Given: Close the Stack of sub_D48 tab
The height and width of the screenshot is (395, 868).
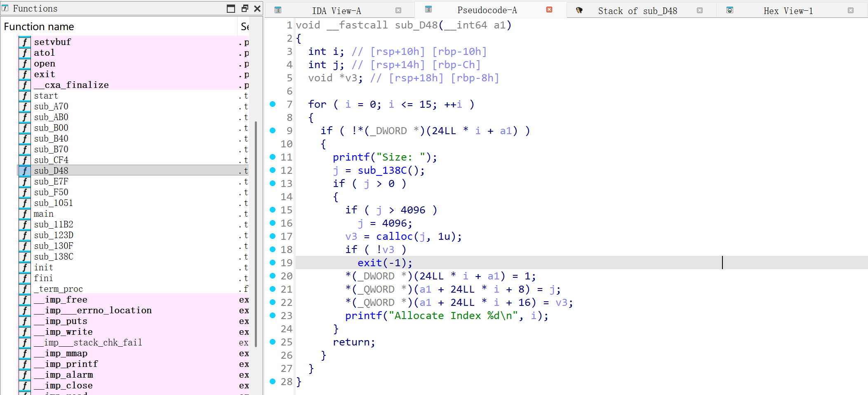Looking at the screenshot, I should (x=700, y=10).
